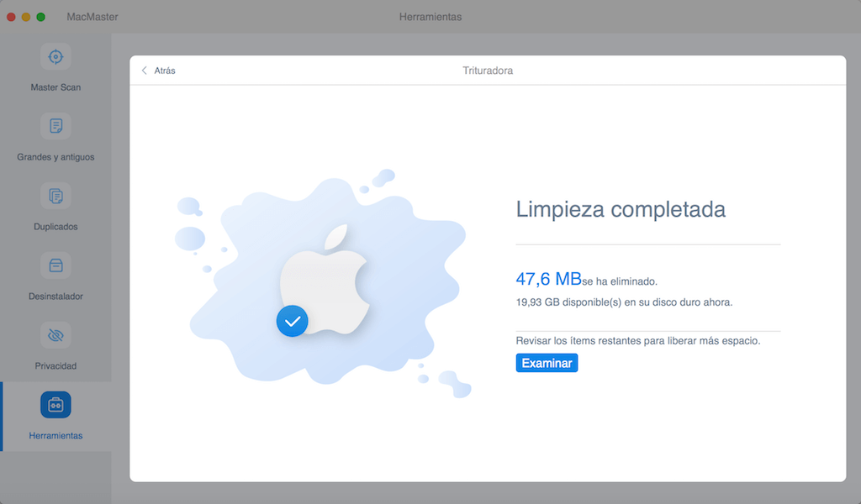
Task: Go back via Atrás label
Action: [x=165, y=71]
